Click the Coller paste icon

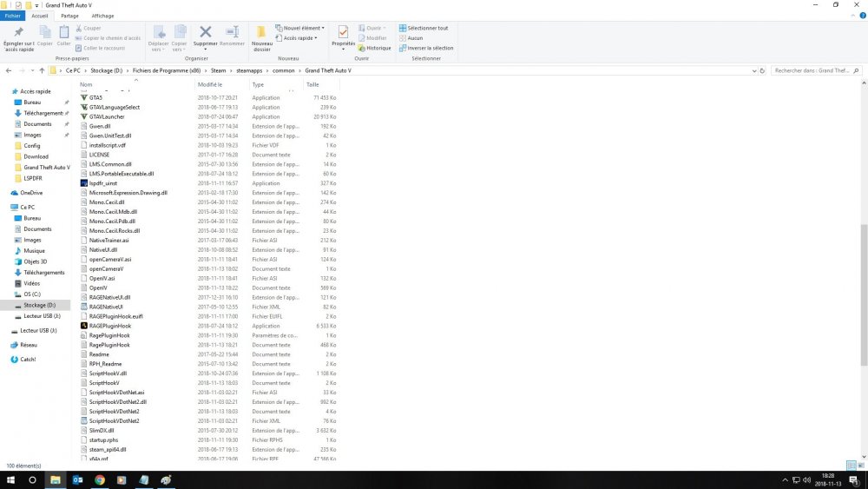coord(64,32)
